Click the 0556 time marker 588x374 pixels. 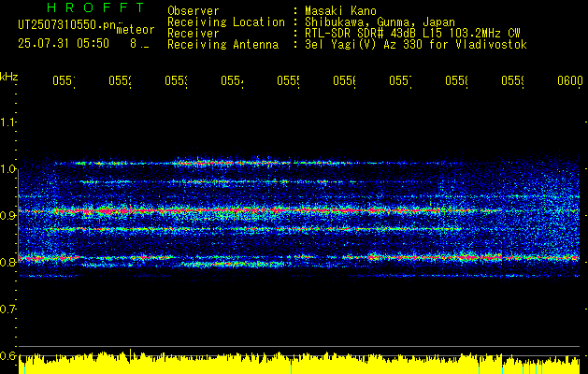tap(345, 80)
